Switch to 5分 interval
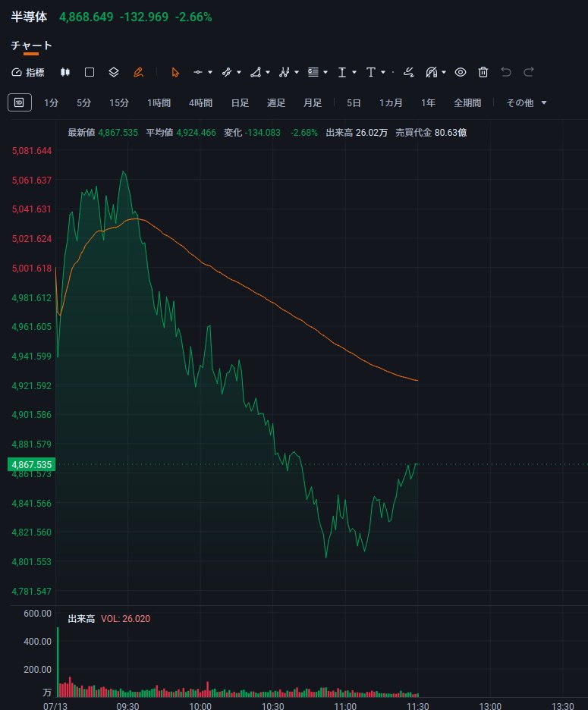 (x=83, y=103)
